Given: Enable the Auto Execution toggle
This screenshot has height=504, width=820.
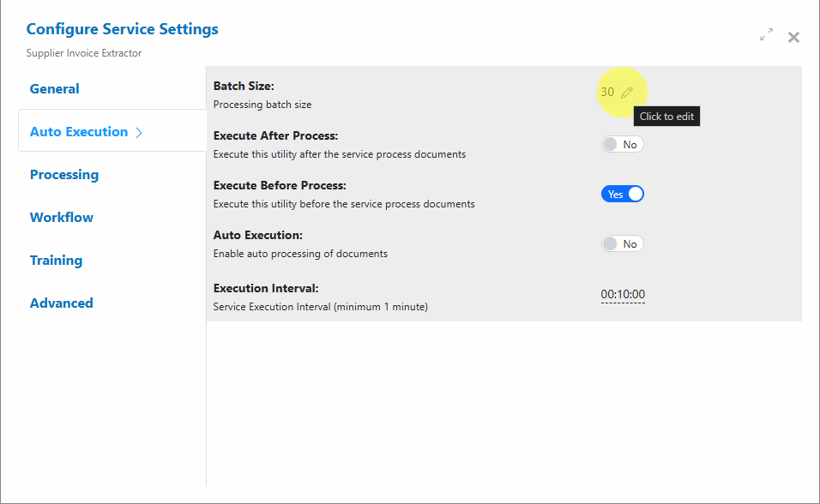Looking at the screenshot, I should pos(623,243).
